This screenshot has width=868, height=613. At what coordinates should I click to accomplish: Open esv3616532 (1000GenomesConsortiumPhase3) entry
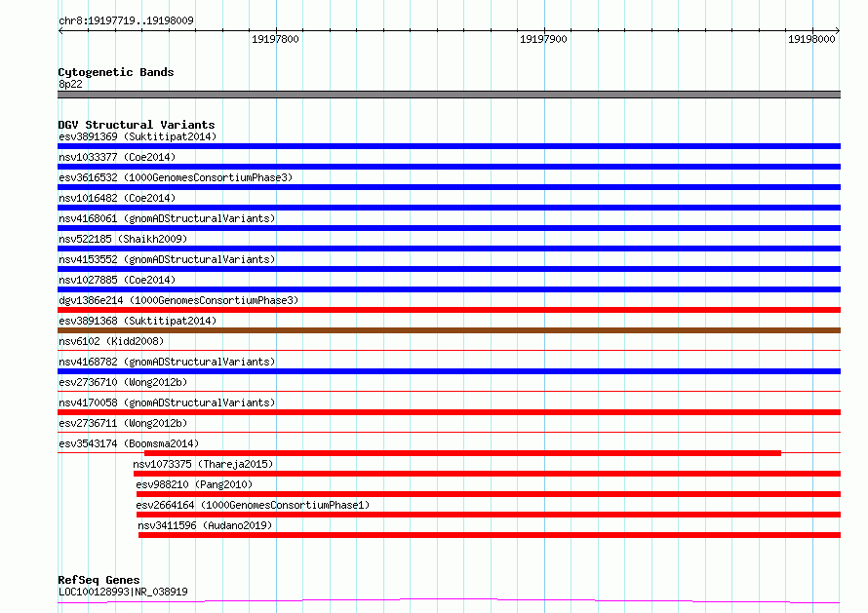click(x=176, y=177)
